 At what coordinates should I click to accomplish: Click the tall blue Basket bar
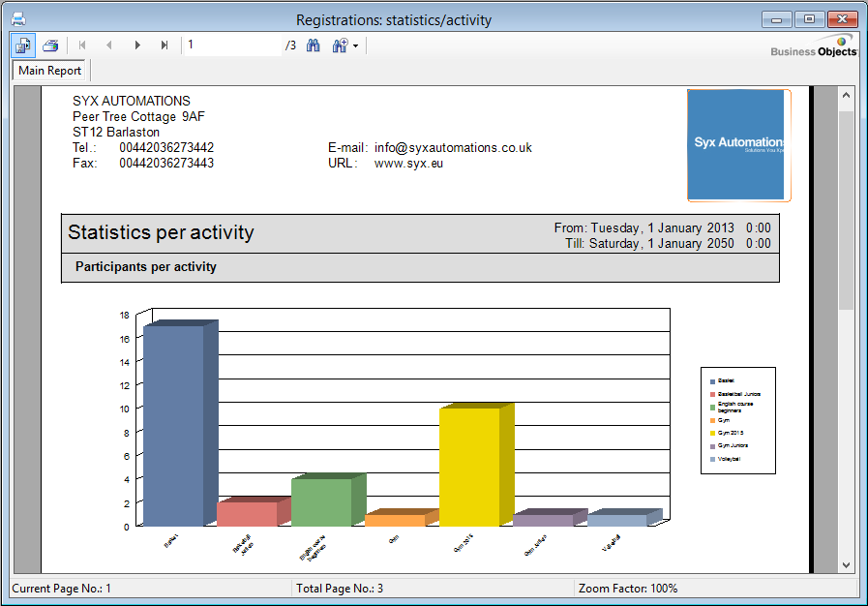coord(173,424)
